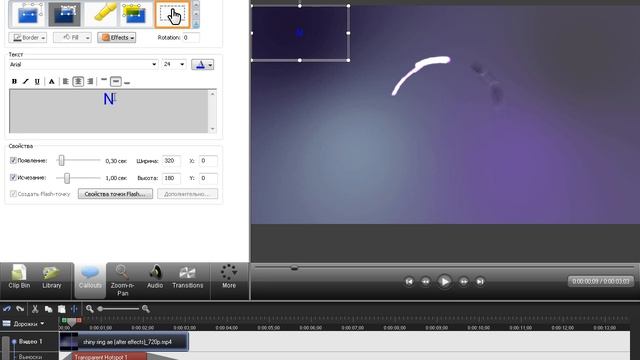The height and width of the screenshot is (360, 640).
Task: Select the transparent hotspot callout shape
Action: pyautogui.click(x=172, y=14)
